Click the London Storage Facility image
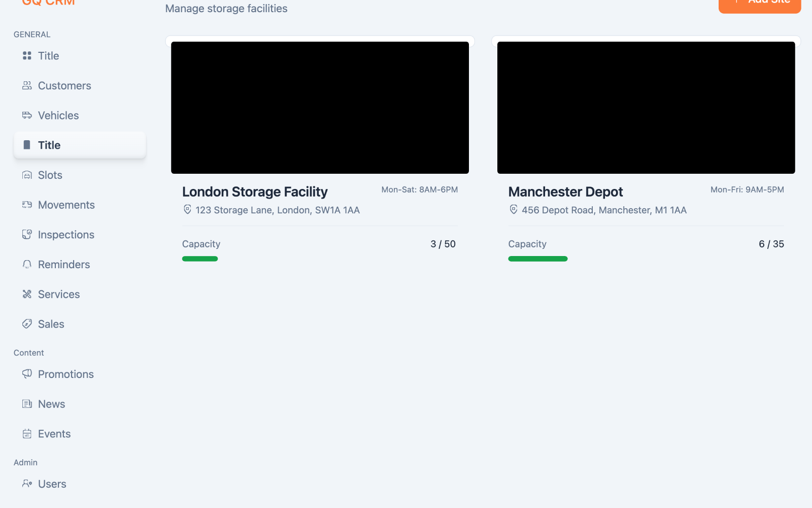The height and width of the screenshot is (508, 812). (320, 108)
